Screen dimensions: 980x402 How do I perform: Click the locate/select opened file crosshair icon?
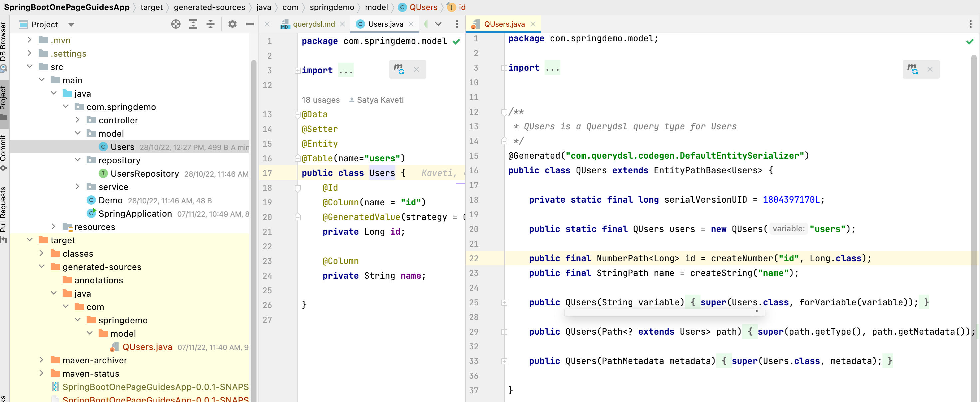176,24
